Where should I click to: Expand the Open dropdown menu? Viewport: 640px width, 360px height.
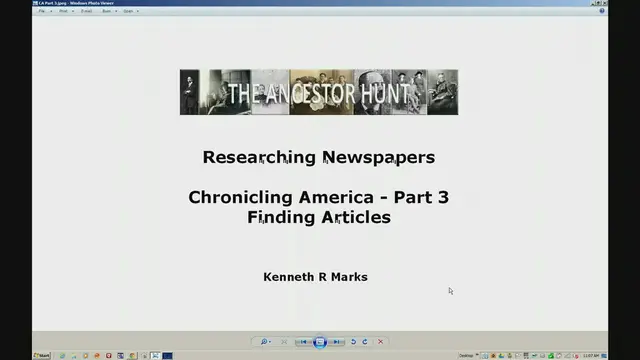point(131,11)
